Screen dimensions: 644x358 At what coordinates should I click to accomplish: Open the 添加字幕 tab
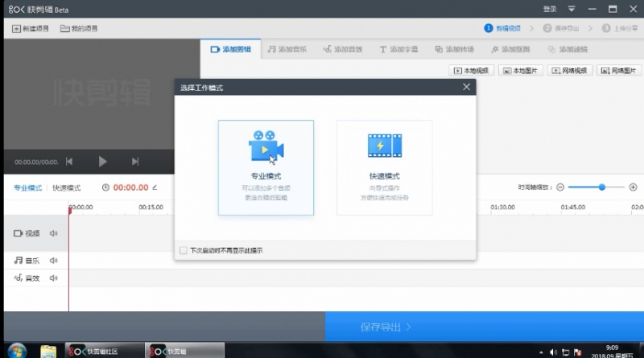coord(398,49)
